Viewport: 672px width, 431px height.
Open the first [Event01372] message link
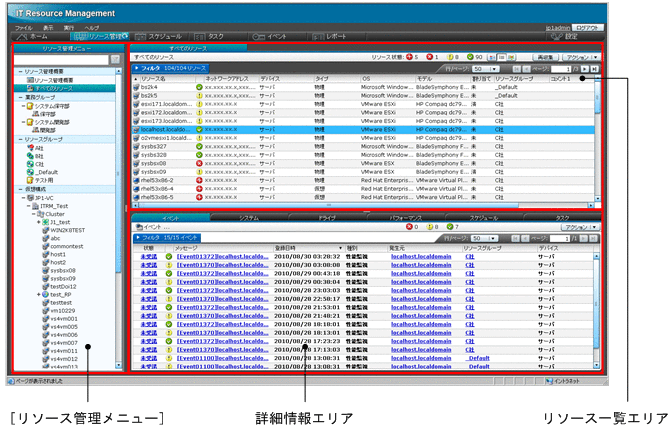[222, 257]
